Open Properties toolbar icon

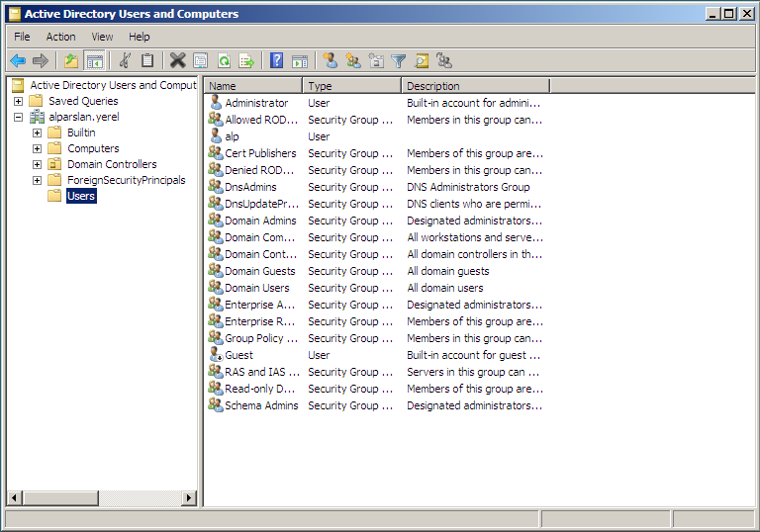point(200,61)
